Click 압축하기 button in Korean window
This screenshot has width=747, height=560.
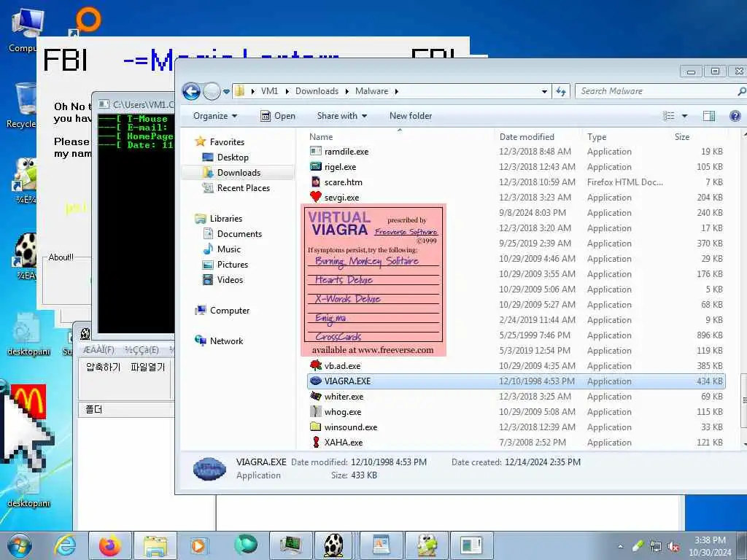tap(103, 367)
